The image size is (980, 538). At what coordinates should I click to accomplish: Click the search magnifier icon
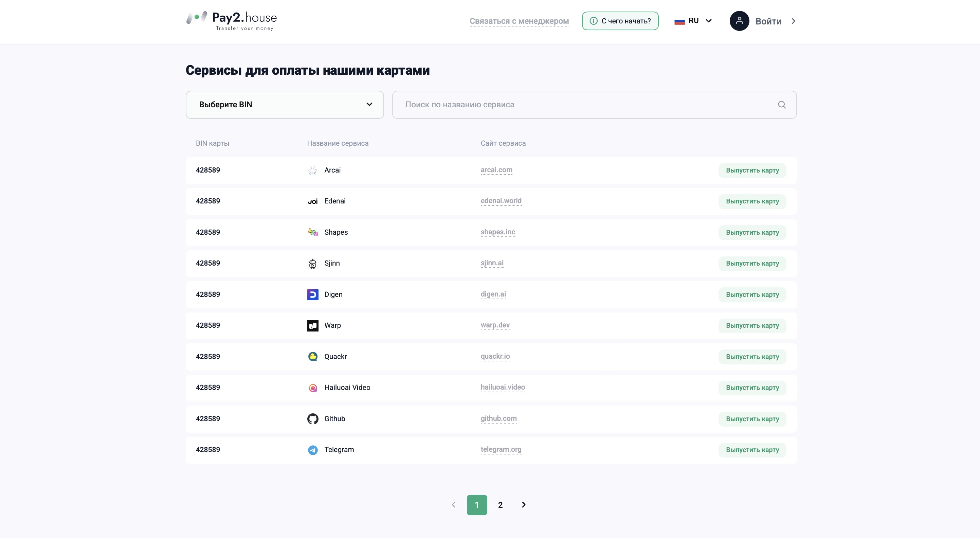(x=781, y=105)
